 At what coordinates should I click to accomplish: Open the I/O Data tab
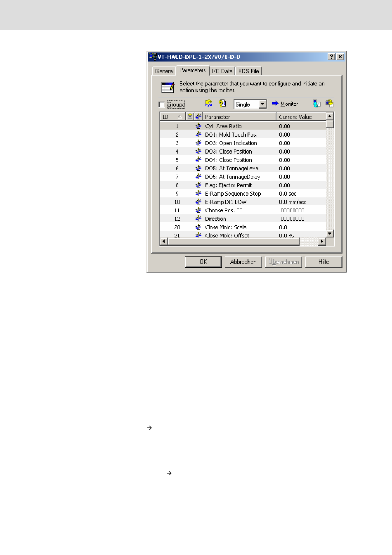click(x=222, y=71)
